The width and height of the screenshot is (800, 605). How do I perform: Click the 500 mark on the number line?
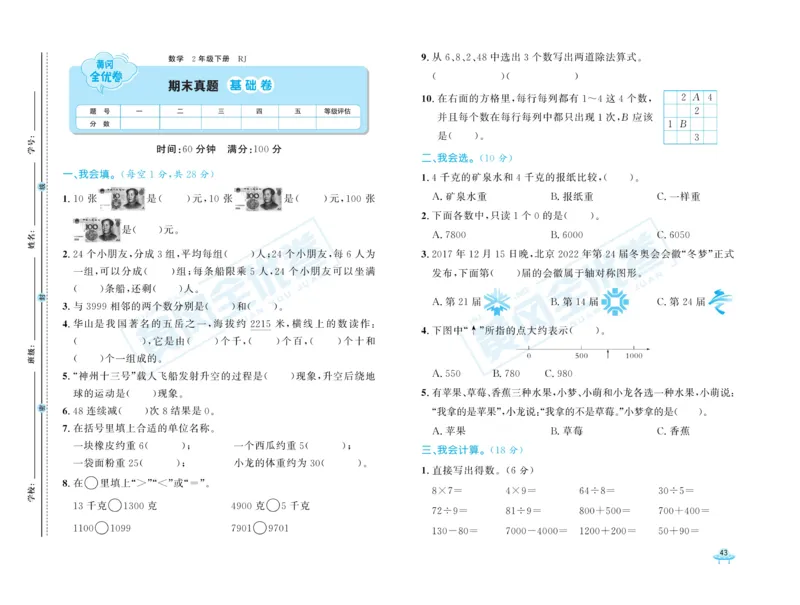point(580,352)
